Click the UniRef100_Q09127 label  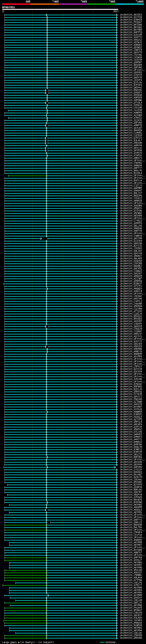tap(131, 560)
